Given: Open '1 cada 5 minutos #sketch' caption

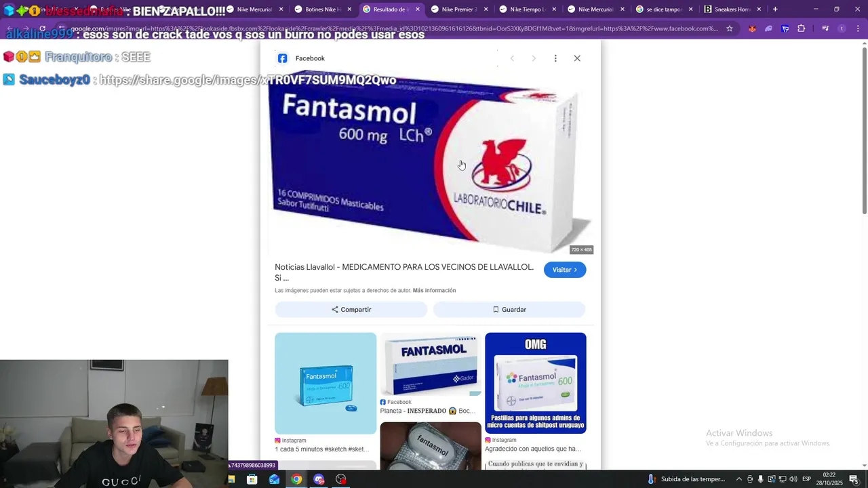Looking at the screenshot, I should click(322, 449).
